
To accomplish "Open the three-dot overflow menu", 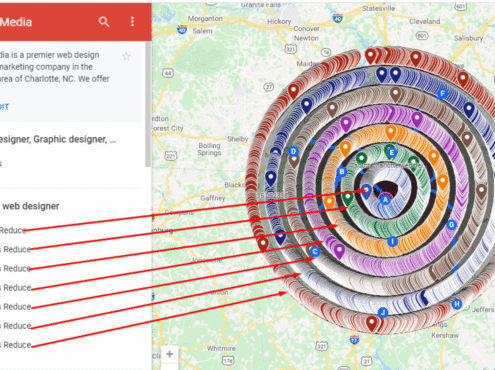I will click(132, 22).
